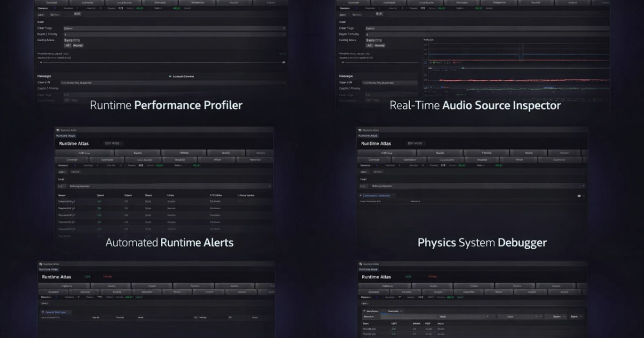Click EDIT MODE in the Automated Runtime Alerts window
The width and height of the screenshot is (644, 338).
pos(113,144)
